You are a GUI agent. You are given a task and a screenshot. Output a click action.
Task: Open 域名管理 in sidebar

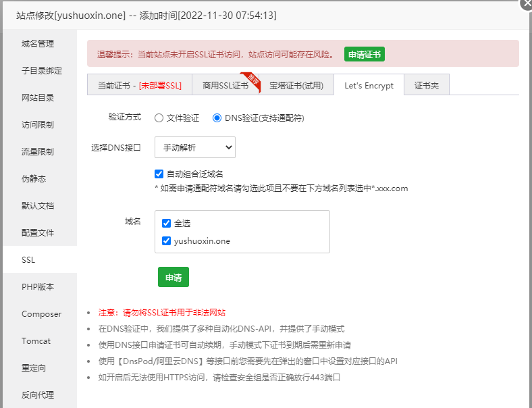click(x=38, y=44)
